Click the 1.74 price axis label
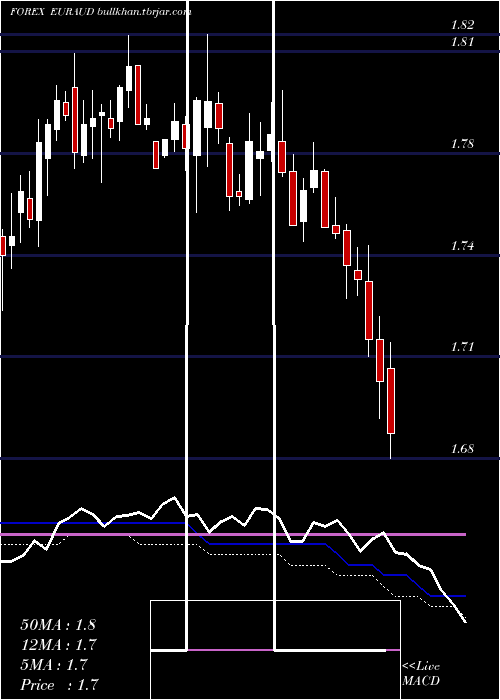This screenshot has height=700, width=500. (x=462, y=246)
